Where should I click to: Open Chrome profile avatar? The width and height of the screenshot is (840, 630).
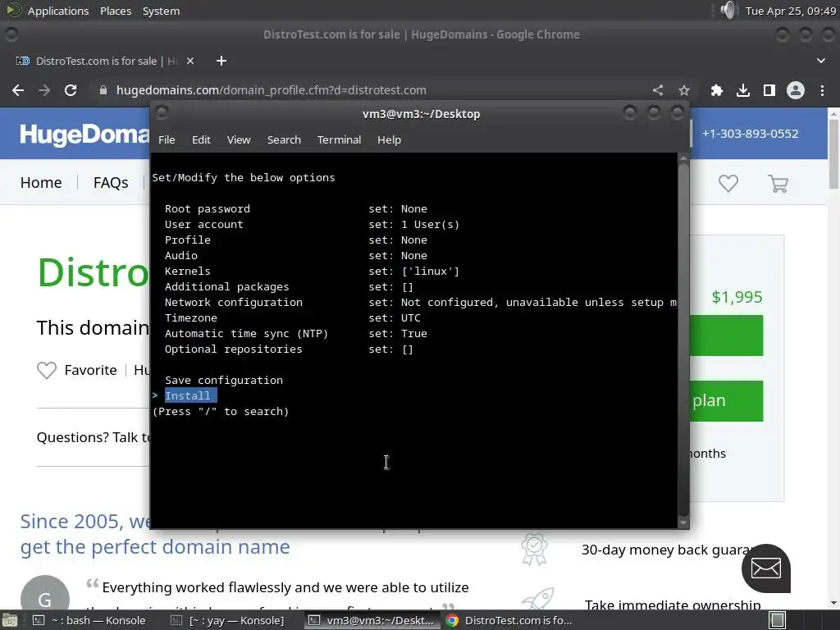[x=796, y=90]
